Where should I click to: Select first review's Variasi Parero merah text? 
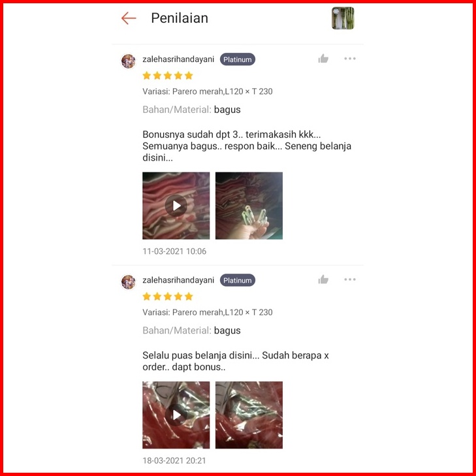pyautogui.click(x=208, y=91)
